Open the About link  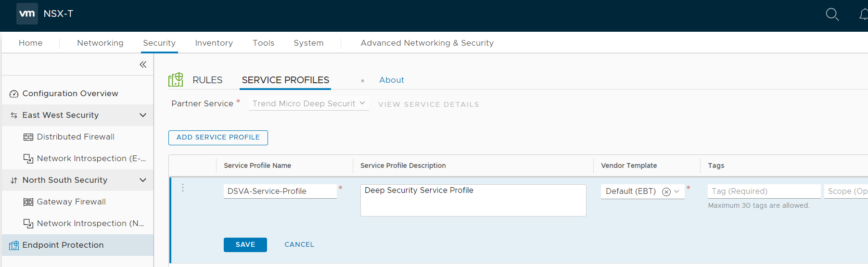coord(391,80)
